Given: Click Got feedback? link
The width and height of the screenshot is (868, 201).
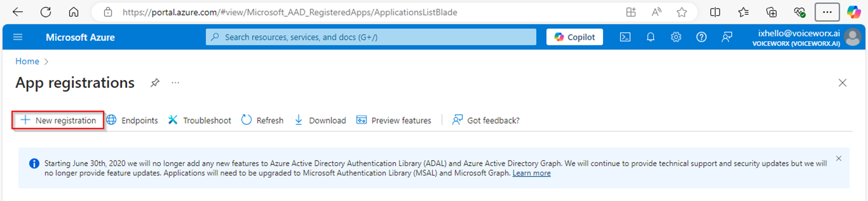Looking at the screenshot, I should [x=486, y=120].
